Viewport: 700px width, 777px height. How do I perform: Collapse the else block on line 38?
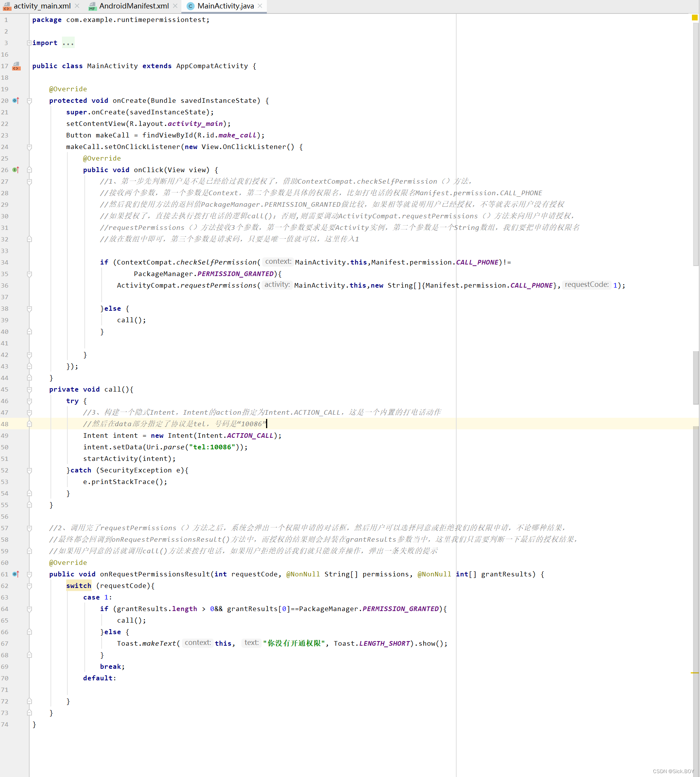[29, 308]
